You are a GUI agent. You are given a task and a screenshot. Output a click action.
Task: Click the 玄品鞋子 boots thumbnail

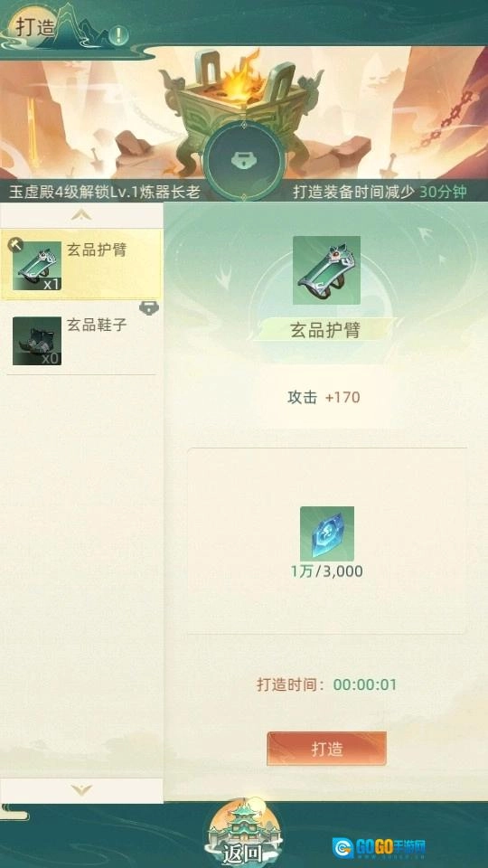tap(37, 341)
